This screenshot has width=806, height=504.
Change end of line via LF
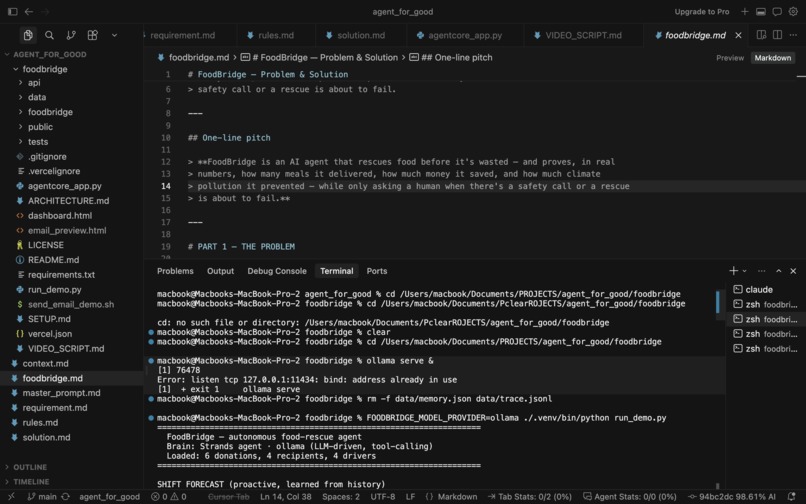pyautogui.click(x=410, y=497)
